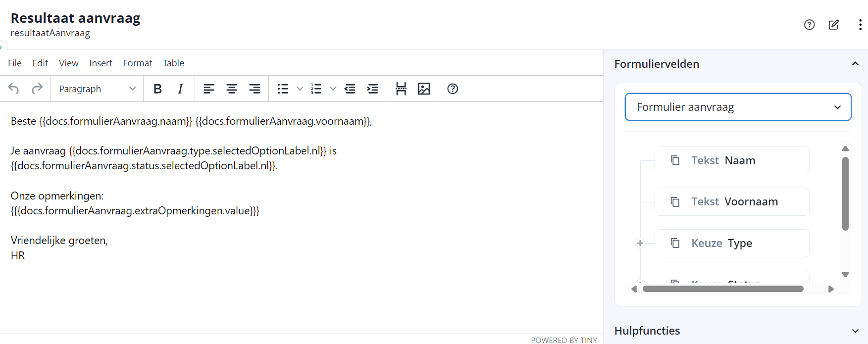Click the Undo arrow in the toolbar
This screenshot has width=868, height=344.
pos(14,89)
